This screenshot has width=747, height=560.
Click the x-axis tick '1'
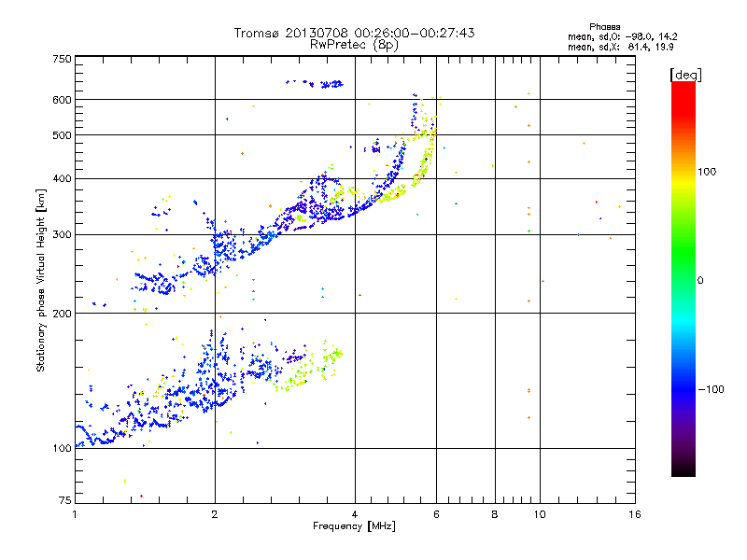(x=75, y=514)
